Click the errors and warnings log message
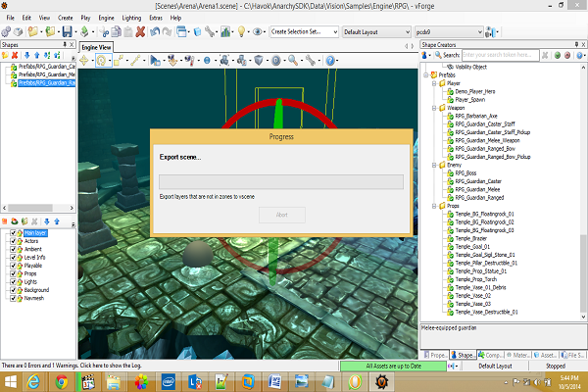 72,366
